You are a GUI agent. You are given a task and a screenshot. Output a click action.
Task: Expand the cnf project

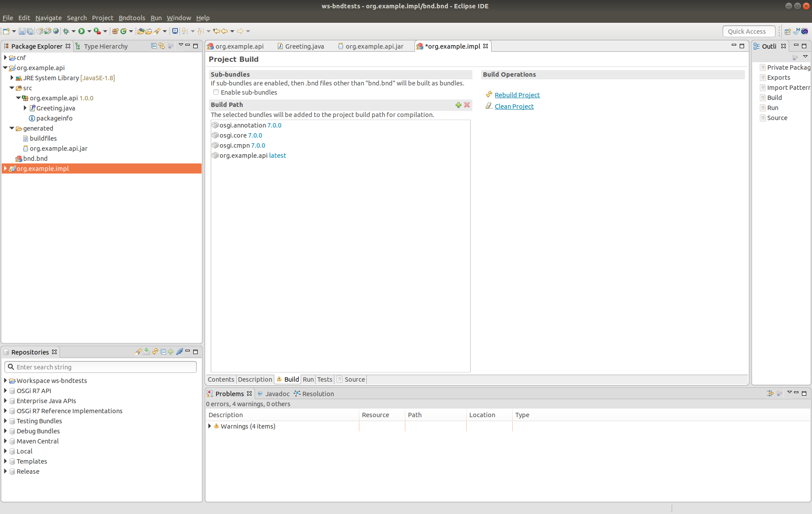click(x=5, y=57)
